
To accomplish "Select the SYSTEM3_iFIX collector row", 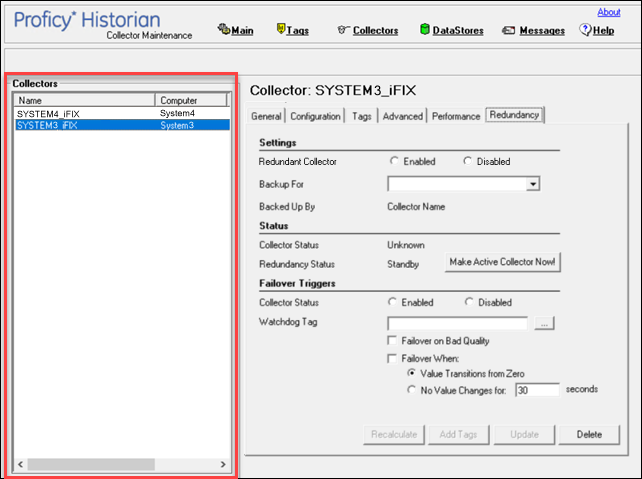I will [x=122, y=125].
